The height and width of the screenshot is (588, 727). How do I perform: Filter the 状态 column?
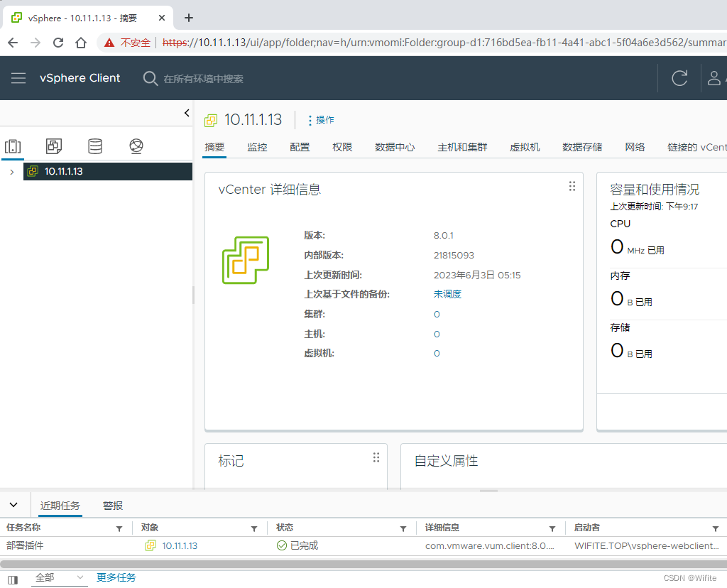(403, 528)
